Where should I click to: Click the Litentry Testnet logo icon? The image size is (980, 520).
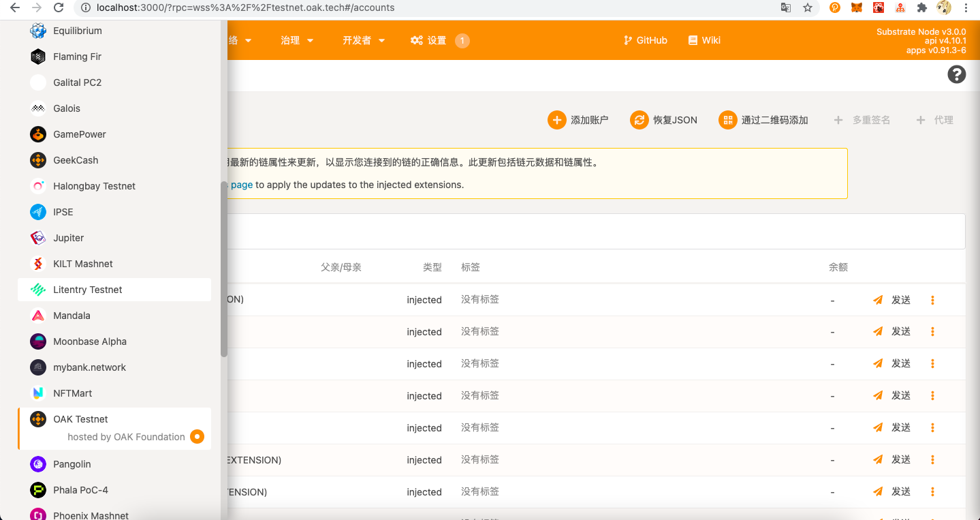(38, 290)
